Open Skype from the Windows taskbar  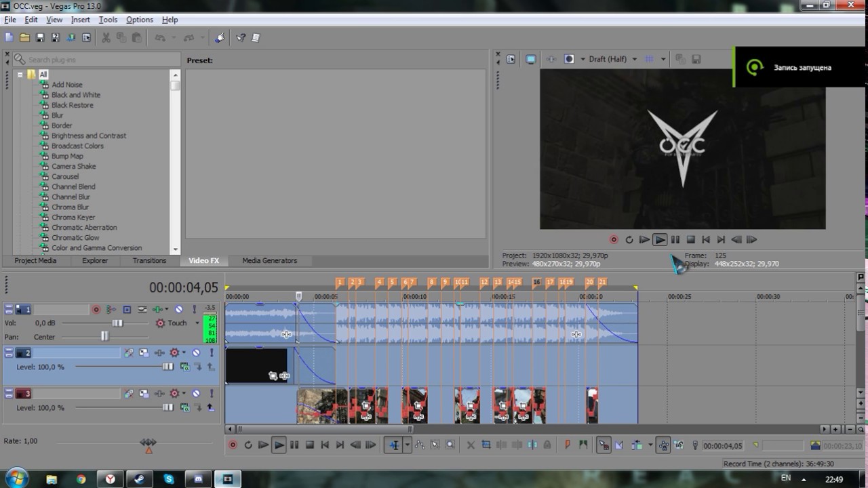click(169, 479)
